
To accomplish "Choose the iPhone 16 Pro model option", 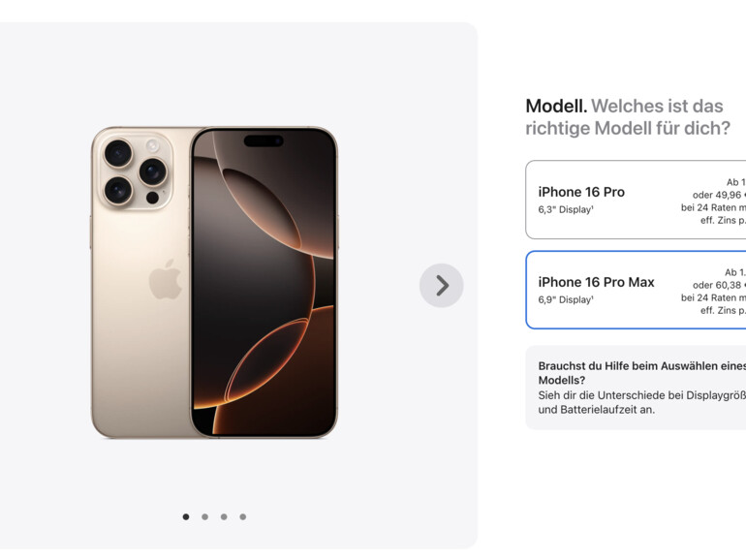I will pyautogui.click(x=636, y=200).
